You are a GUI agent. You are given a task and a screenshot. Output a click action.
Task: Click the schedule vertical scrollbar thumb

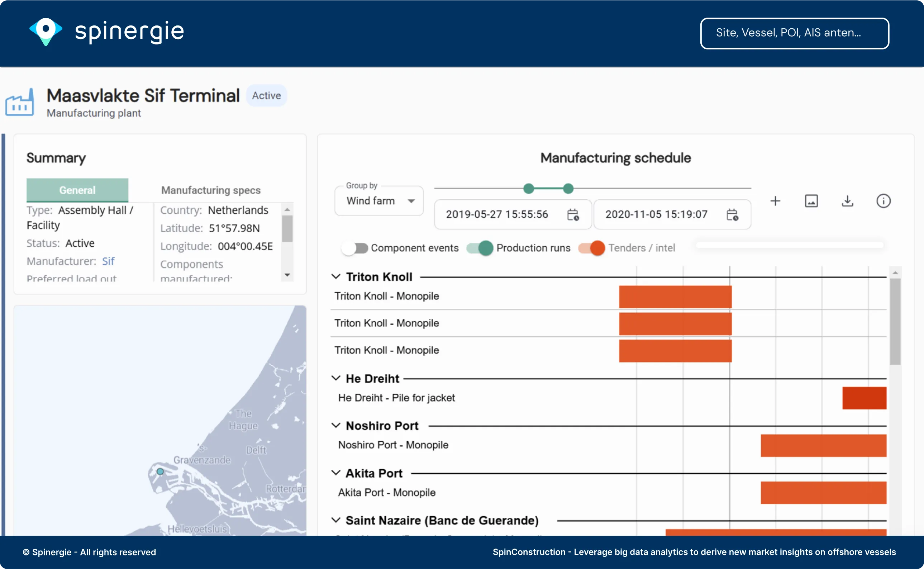tap(895, 321)
